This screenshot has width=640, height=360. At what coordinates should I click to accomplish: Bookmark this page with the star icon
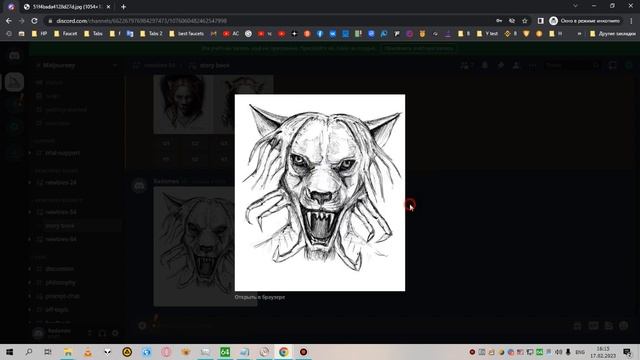coord(525,21)
